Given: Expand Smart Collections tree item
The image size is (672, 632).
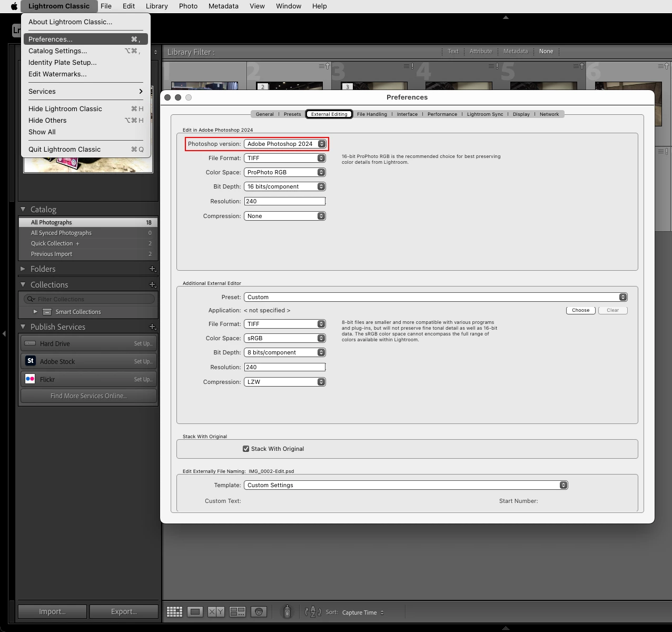Looking at the screenshot, I should click(x=35, y=312).
